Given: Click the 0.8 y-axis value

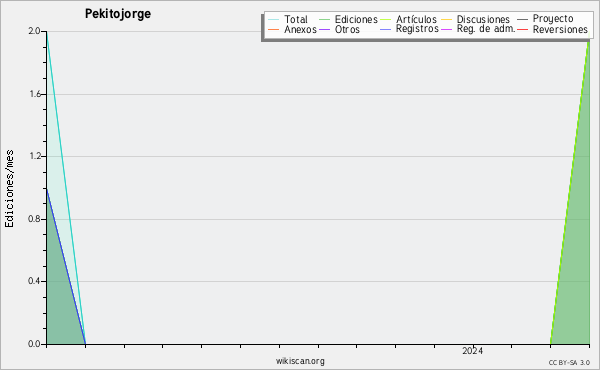Looking at the screenshot, I should point(34,219).
